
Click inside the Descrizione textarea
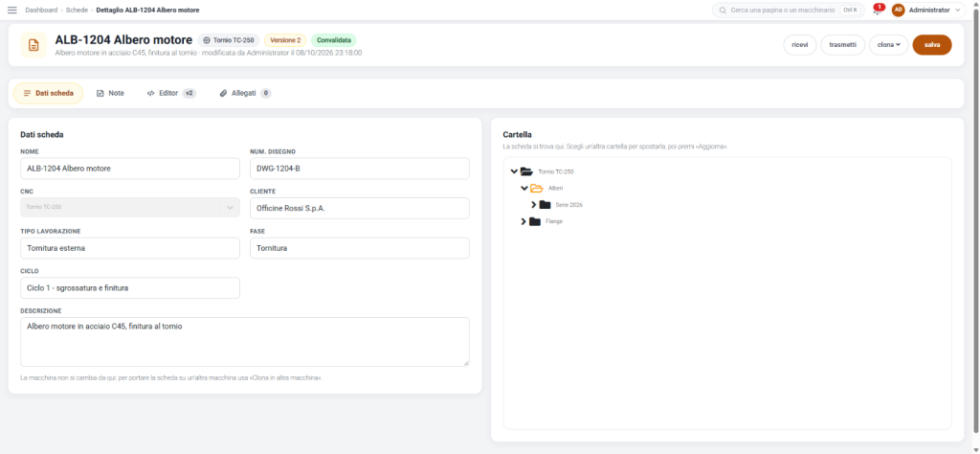click(245, 341)
